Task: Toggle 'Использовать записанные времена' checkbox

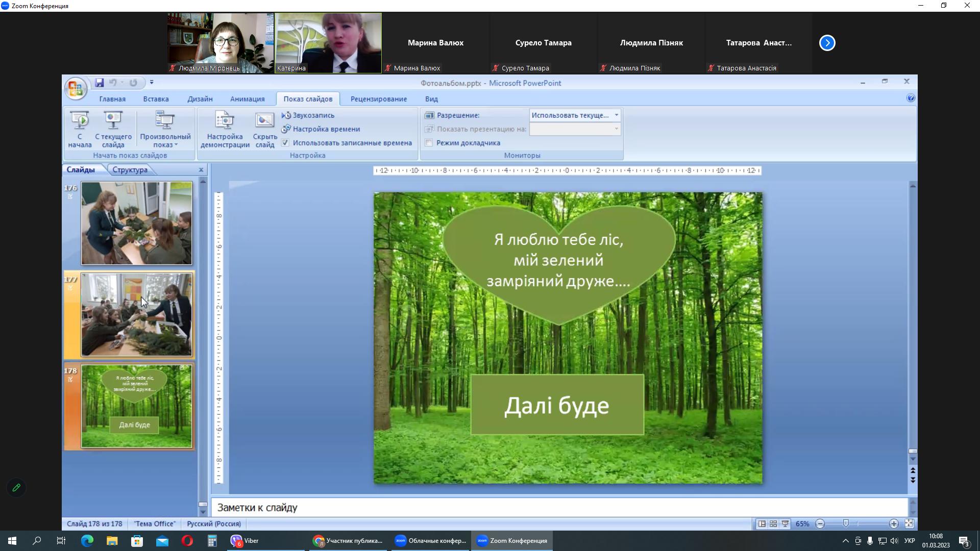Action: point(285,143)
